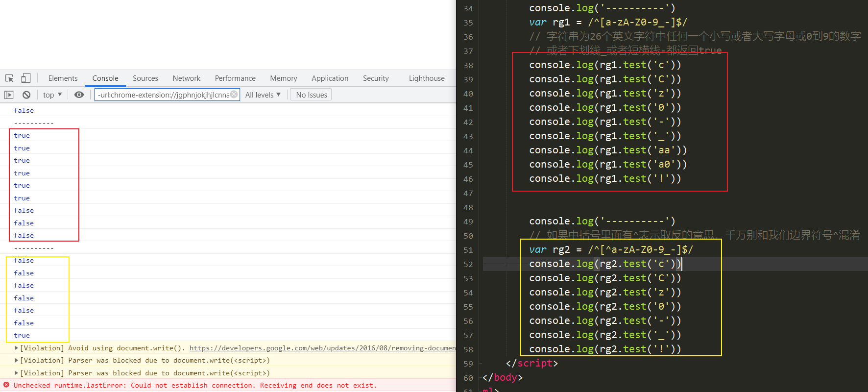Open the Memory tab
The height and width of the screenshot is (392, 868).
[284, 78]
